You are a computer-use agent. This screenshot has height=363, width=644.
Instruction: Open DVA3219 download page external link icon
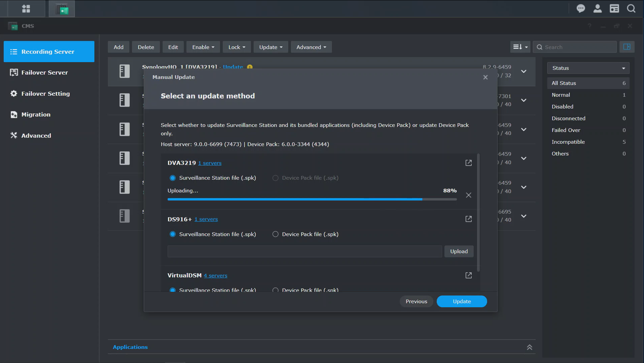coord(469,163)
